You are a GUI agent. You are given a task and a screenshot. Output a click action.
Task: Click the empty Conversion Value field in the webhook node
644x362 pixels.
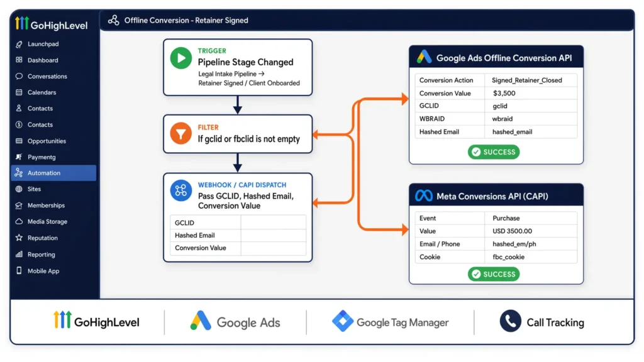(x=273, y=248)
